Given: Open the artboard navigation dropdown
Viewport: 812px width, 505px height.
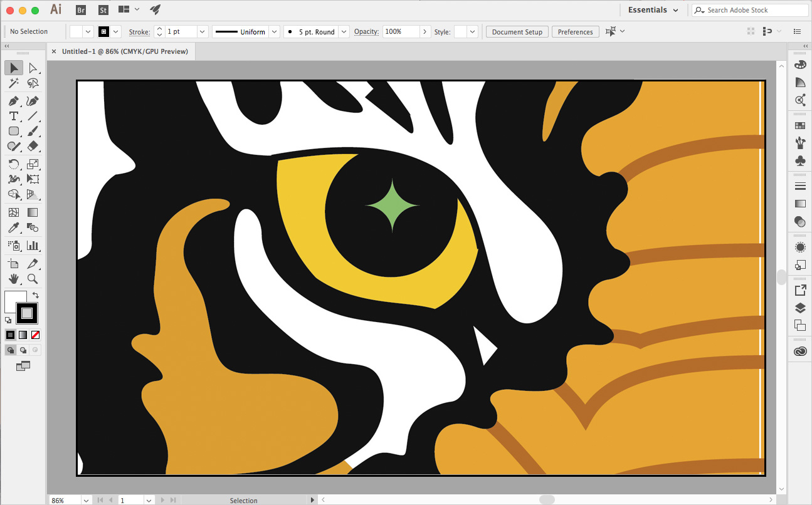Looking at the screenshot, I should [x=149, y=500].
